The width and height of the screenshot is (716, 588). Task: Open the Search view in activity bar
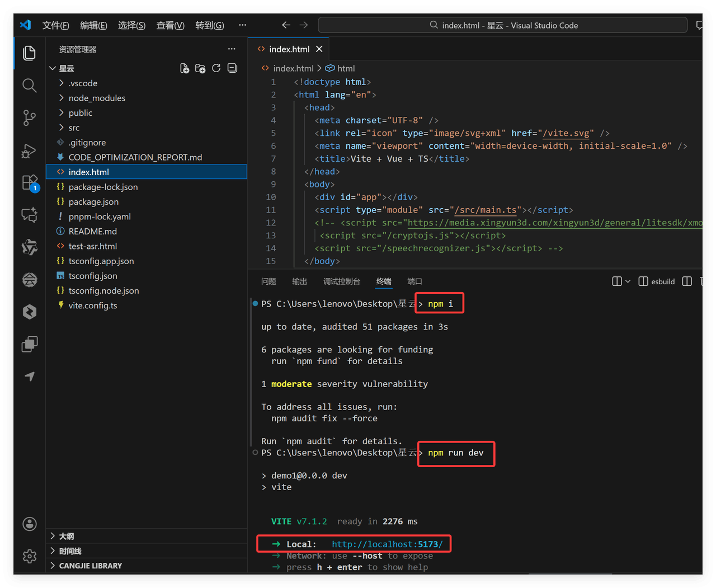[30, 85]
